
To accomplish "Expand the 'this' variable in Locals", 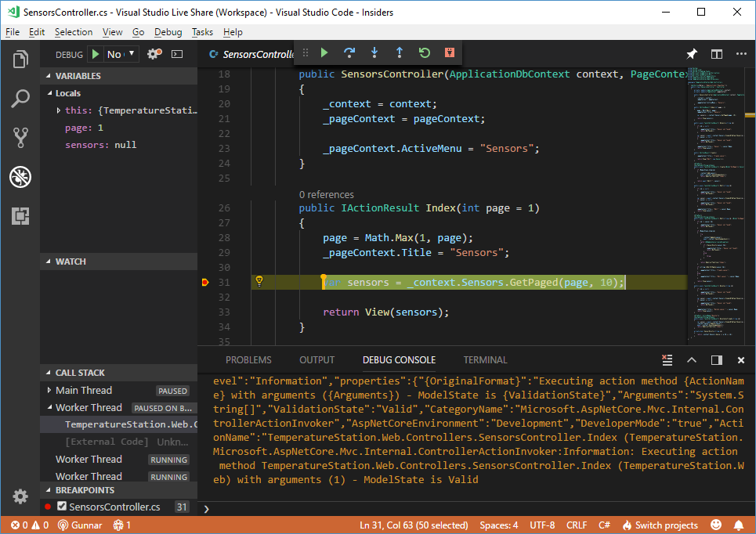I will coord(58,110).
